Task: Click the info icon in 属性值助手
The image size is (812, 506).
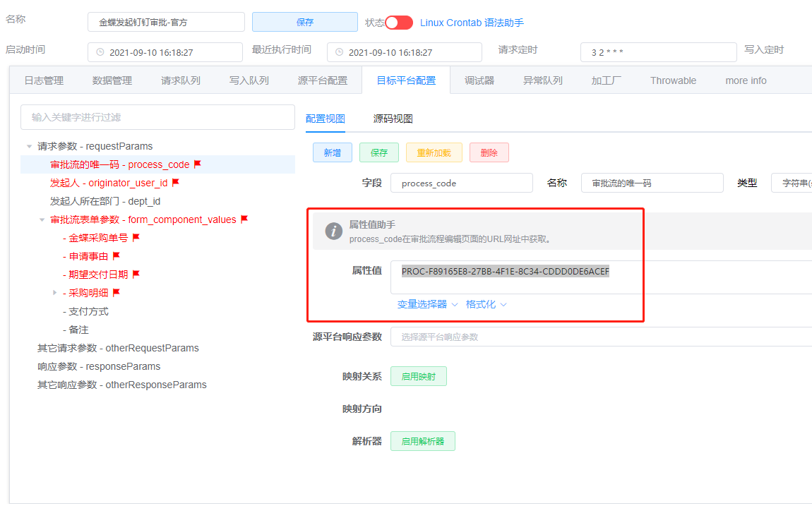Action: coord(333,231)
